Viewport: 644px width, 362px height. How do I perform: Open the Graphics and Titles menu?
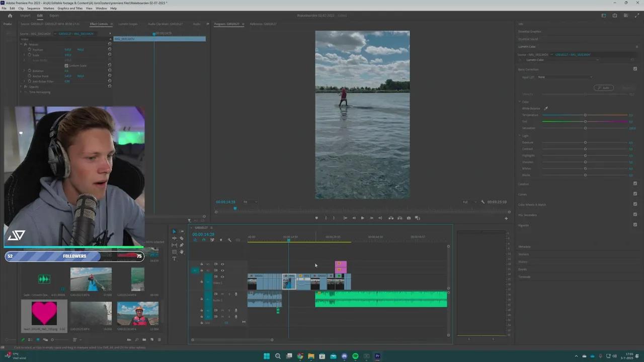[70, 8]
